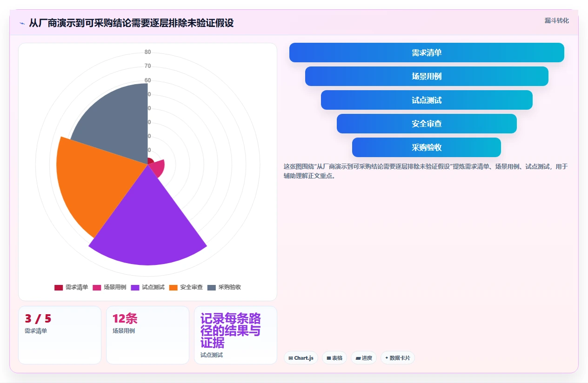Click the 进度 tag chip

pos(364,358)
